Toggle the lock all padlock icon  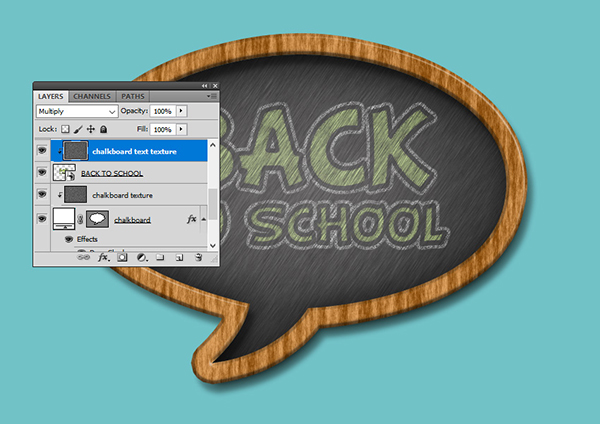tap(104, 129)
